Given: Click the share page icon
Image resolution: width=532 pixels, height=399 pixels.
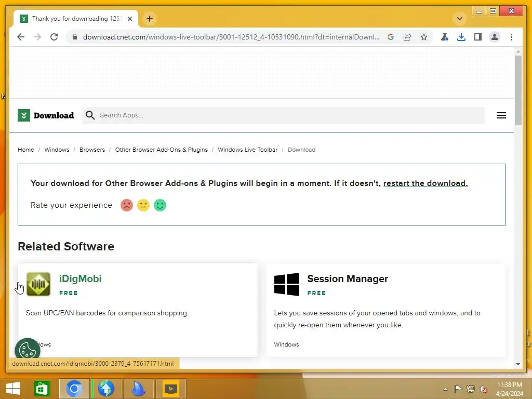Looking at the screenshot, I should click(407, 37).
